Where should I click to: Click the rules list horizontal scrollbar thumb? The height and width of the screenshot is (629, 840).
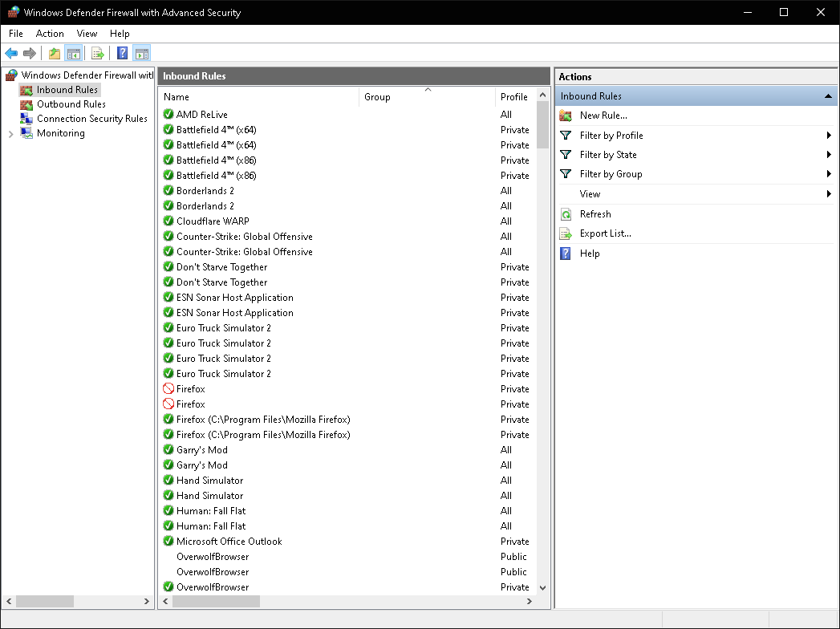(x=216, y=601)
